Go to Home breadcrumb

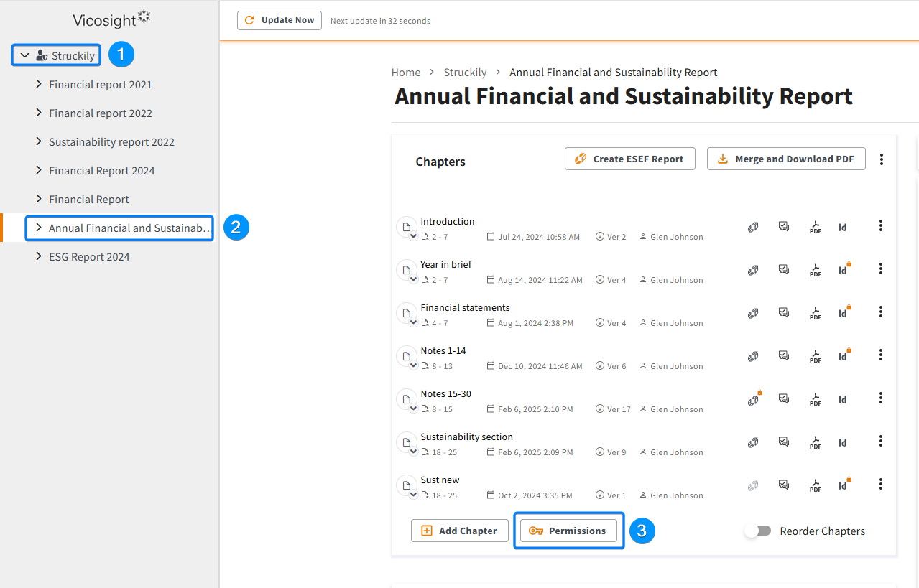(x=406, y=72)
